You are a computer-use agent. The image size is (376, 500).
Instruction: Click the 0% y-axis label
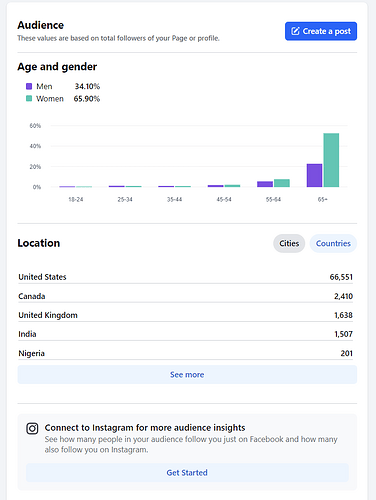click(x=37, y=187)
